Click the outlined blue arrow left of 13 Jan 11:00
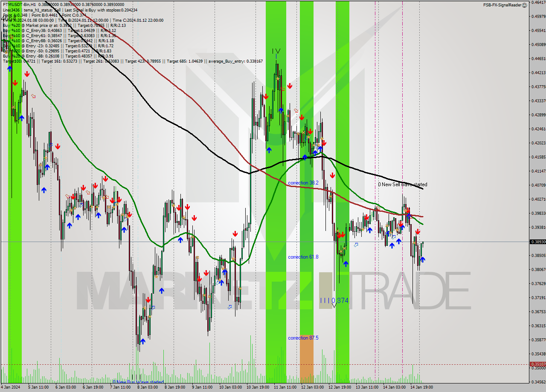Image resolution: width=546 pixels, height=392 pixels. pyautogui.click(x=356, y=245)
